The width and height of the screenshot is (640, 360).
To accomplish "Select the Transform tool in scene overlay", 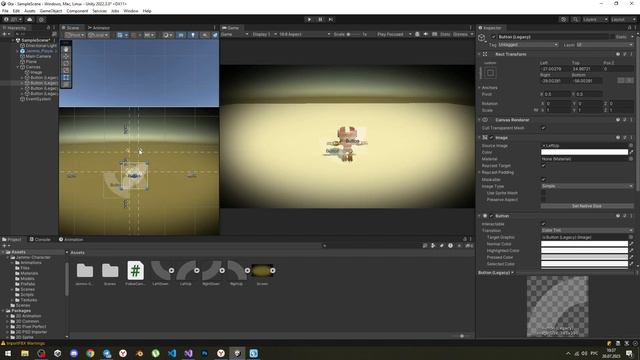I will (66, 84).
